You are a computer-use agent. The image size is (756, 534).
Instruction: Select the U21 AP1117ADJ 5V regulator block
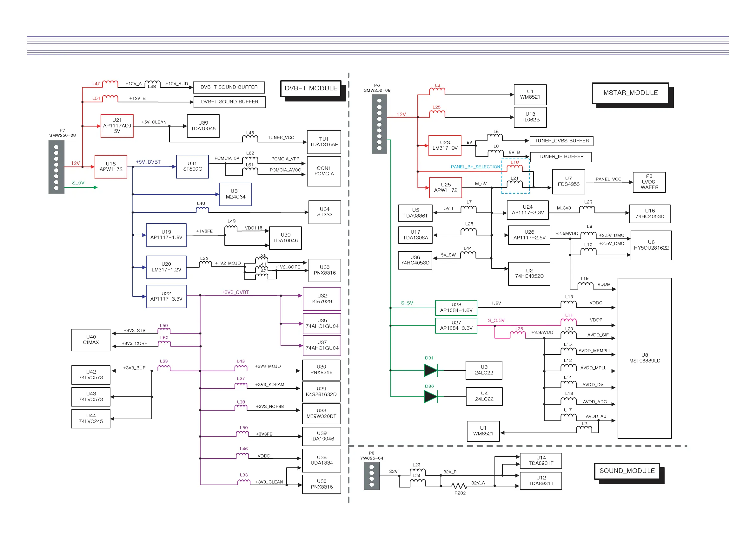117,126
